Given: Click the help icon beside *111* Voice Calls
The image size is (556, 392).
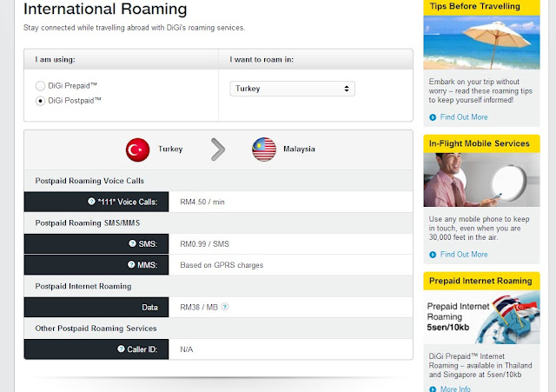Looking at the screenshot, I should tap(91, 201).
